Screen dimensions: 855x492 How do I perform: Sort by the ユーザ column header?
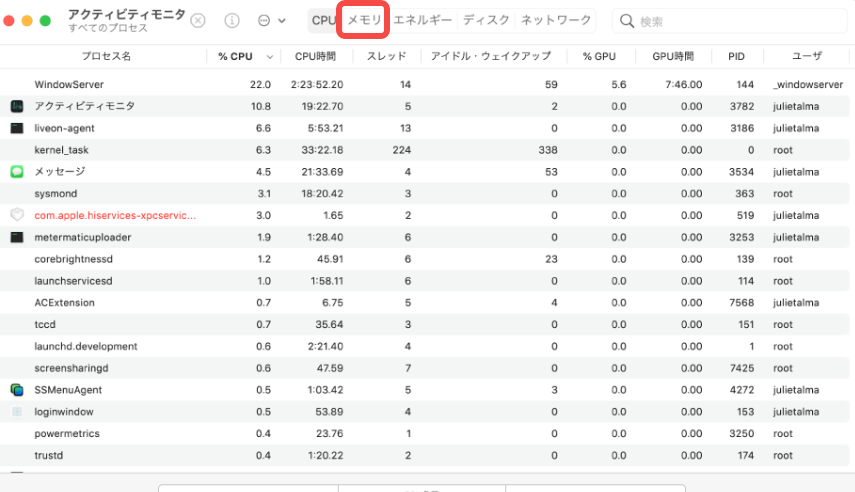[x=806, y=56]
